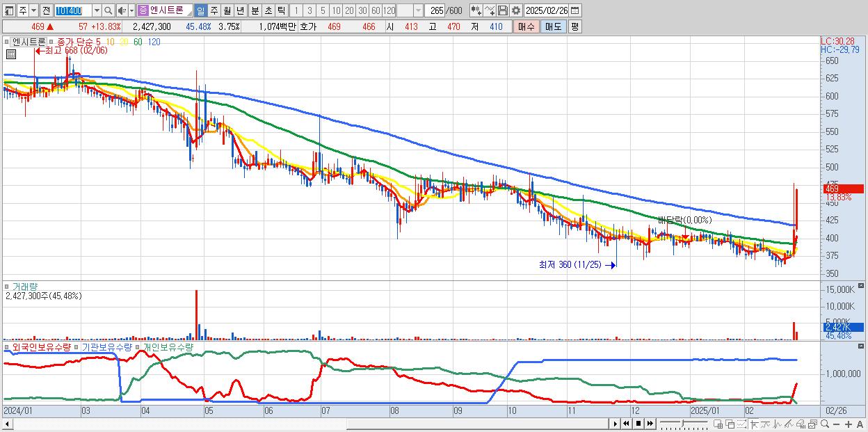Viewport: 868px width, 432px height.
Task: Click the 엔시트론 stock name field
Action: tap(170, 10)
